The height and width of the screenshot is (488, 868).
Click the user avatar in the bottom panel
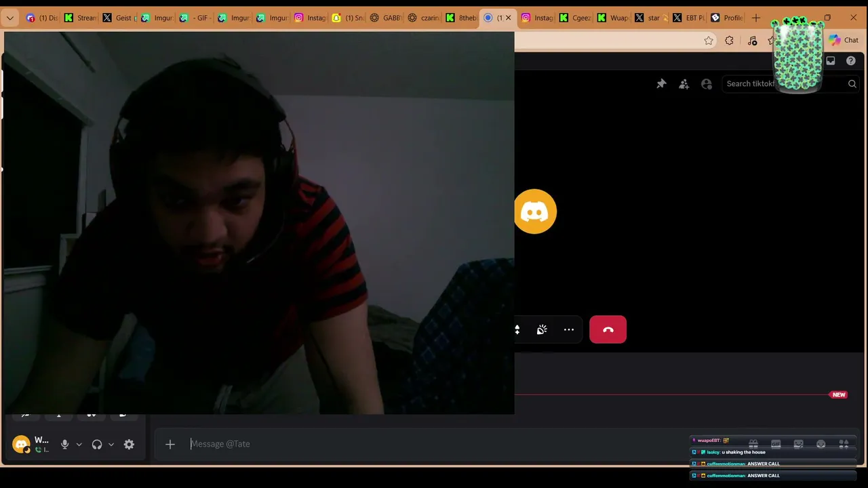point(22,445)
